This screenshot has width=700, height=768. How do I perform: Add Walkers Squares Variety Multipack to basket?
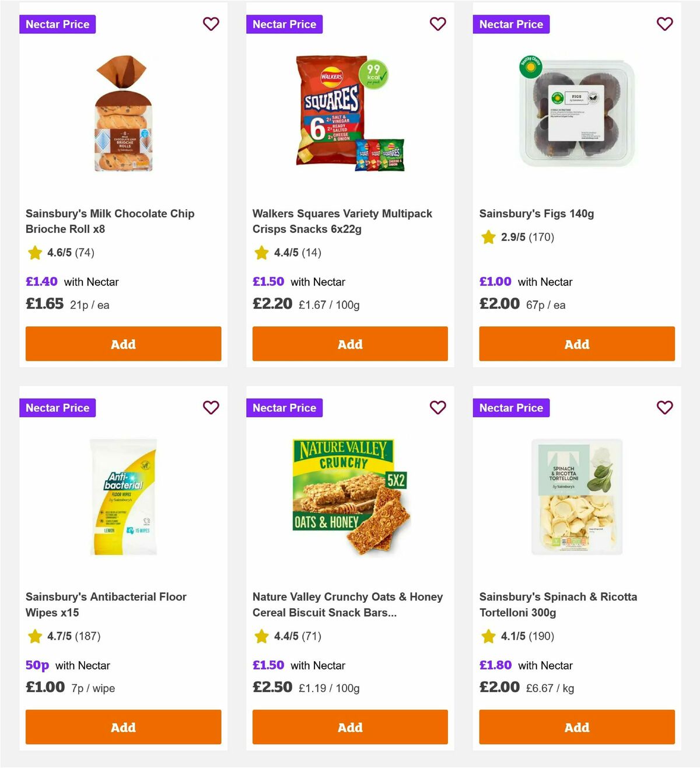[x=350, y=344]
